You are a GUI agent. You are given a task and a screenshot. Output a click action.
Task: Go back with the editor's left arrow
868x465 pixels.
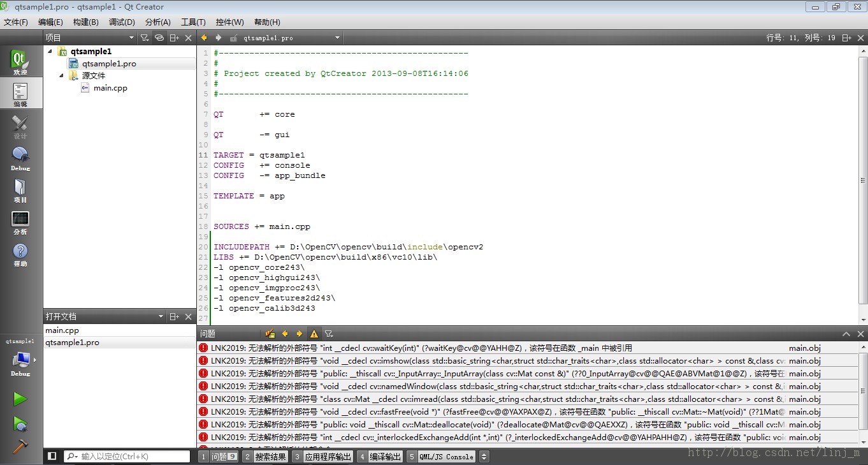tap(205, 38)
